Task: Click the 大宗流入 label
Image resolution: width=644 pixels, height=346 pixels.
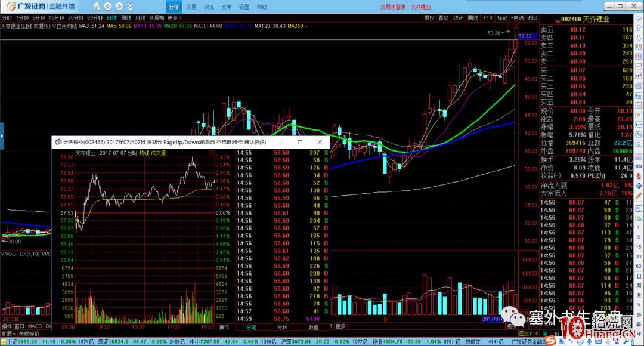Action: (x=553, y=193)
